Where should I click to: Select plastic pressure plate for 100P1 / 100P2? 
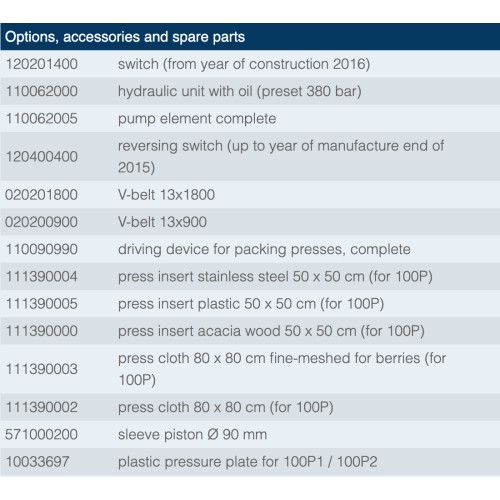coord(248,462)
